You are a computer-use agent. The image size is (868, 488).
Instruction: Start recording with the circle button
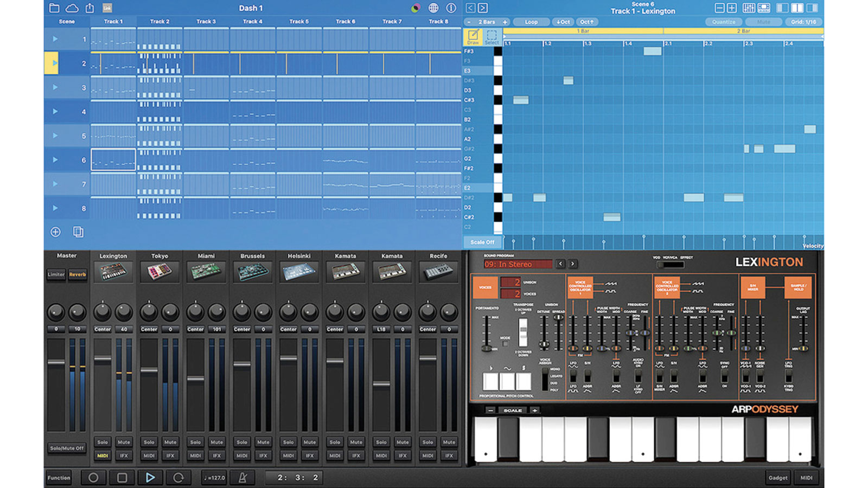(x=93, y=478)
